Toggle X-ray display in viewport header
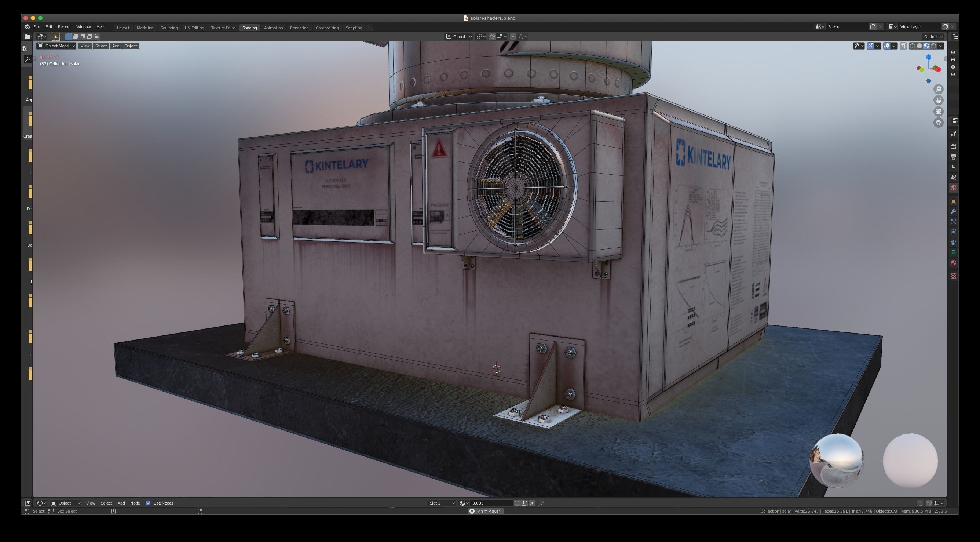 903,46
